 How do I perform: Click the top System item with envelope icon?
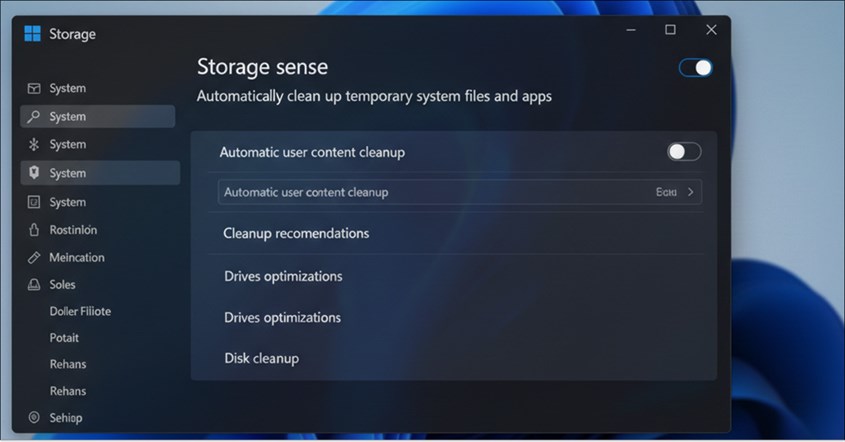click(98, 88)
